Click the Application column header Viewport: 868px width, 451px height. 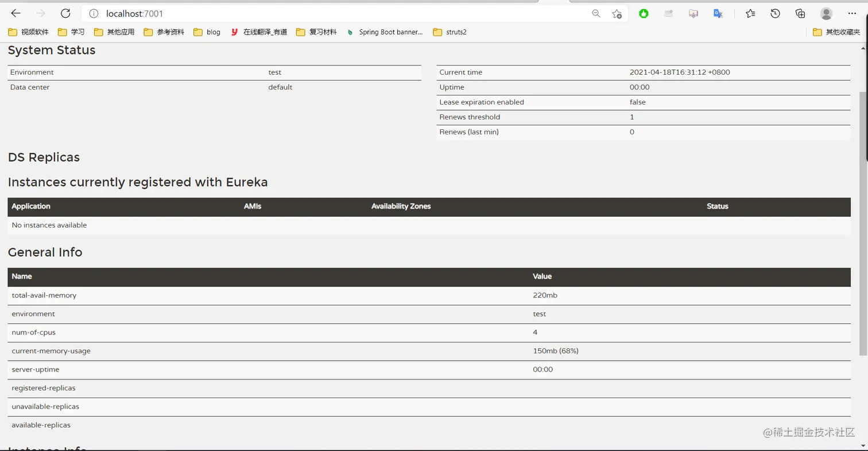pos(31,206)
